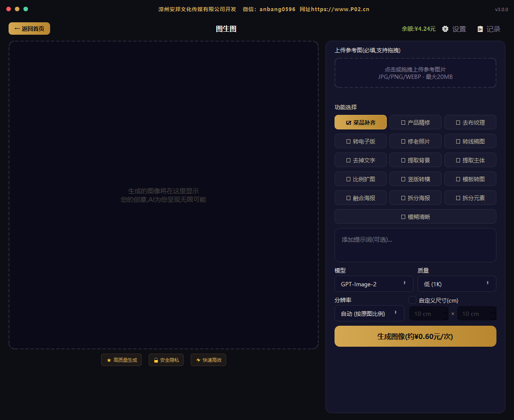Viewport: 514px width, 420px height.
Task: Click the 余额:¥4.24元 balance text
Action: point(418,29)
